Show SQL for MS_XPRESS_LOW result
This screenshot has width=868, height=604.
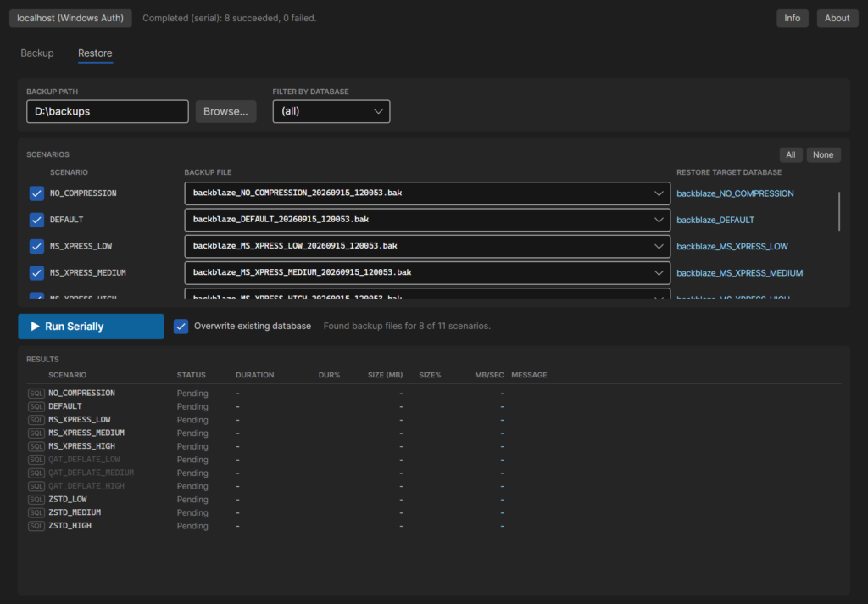[x=36, y=420]
